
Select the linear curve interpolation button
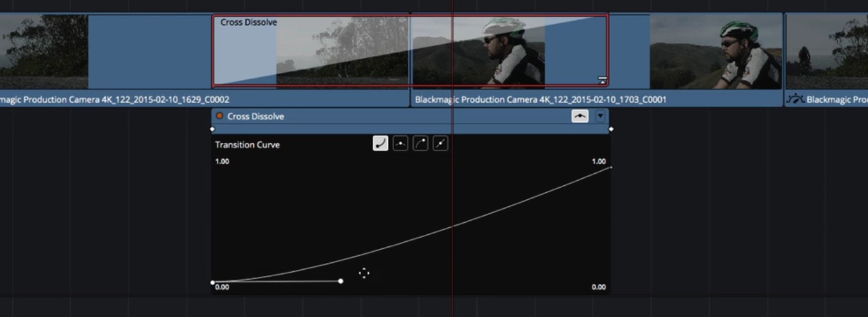point(440,144)
